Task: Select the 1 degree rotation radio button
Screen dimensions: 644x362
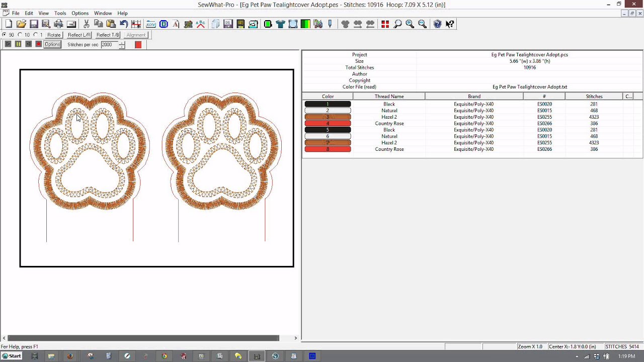Action: point(36,35)
